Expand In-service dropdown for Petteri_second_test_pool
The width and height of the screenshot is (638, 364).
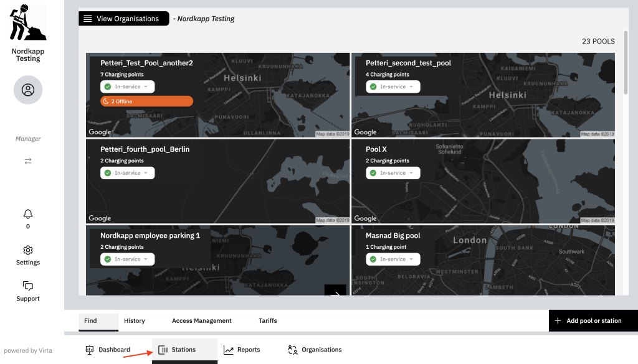(393, 86)
